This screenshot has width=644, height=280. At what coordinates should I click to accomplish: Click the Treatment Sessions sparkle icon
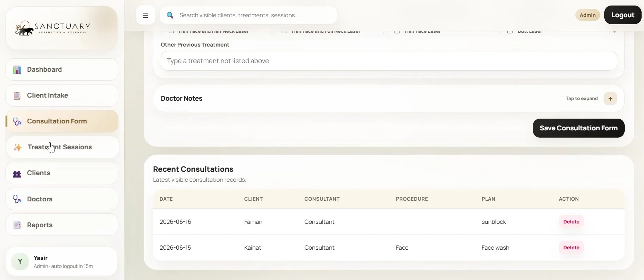(18, 147)
